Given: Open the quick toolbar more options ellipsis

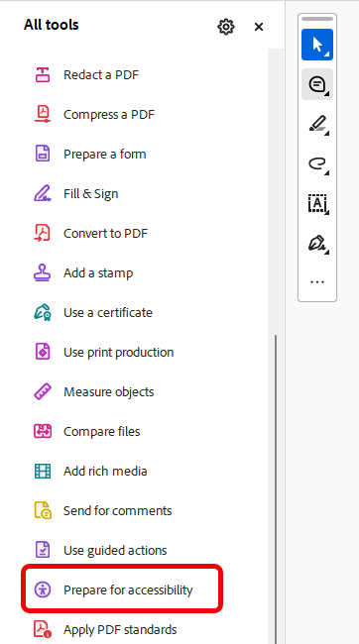Looking at the screenshot, I should tap(317, 282).
